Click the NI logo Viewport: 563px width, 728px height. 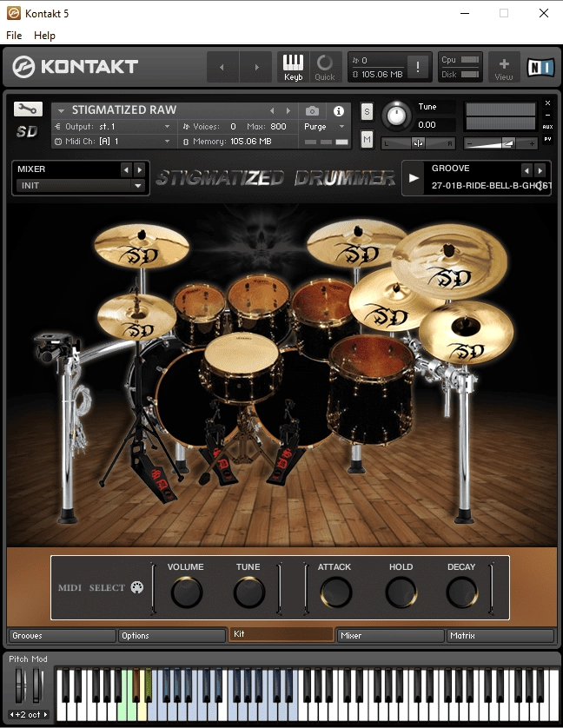click(540, 67)
